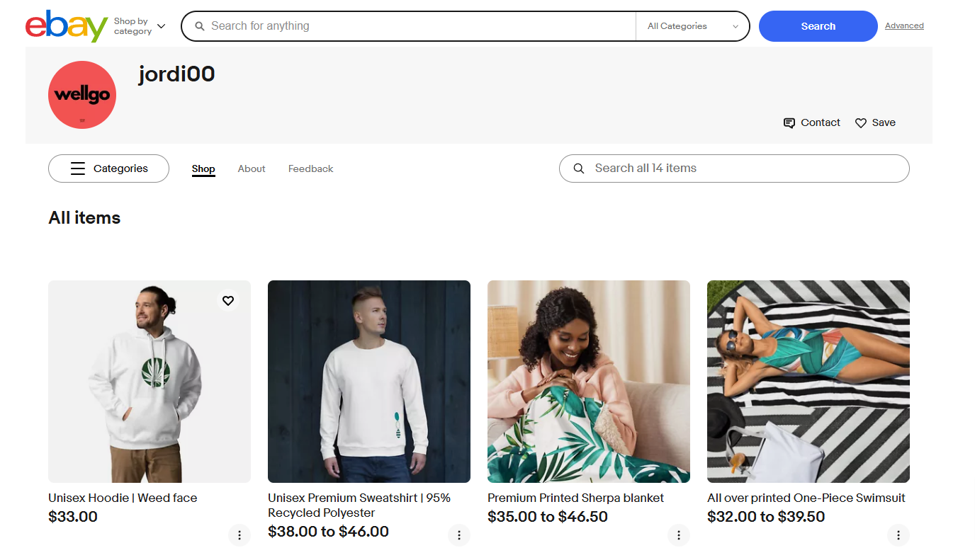The image size is (975, 560).
Task: Open the Unisex Hoodie Weed face title
Action: [x=123, y=498]
